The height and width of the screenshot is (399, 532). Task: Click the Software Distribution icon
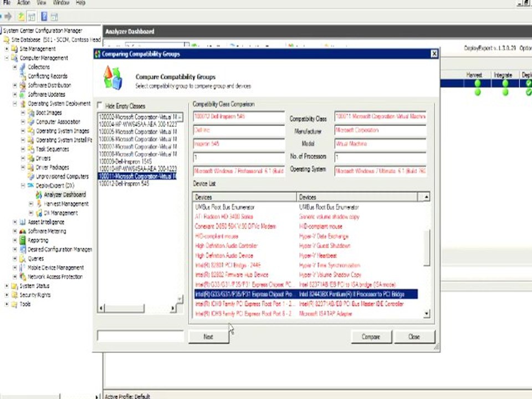(23, 85)
